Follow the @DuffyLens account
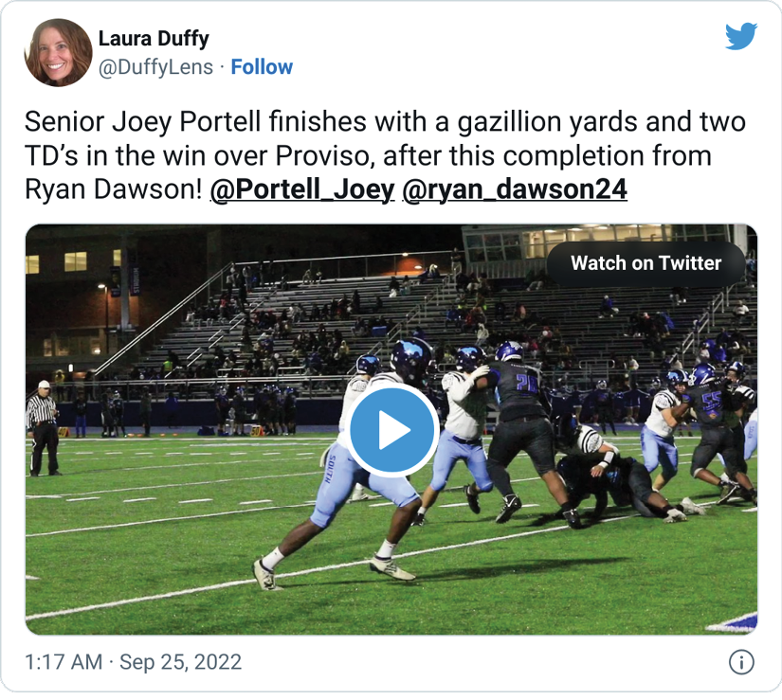The width and height of the screenshot is (782, 700). pos(262,67)
